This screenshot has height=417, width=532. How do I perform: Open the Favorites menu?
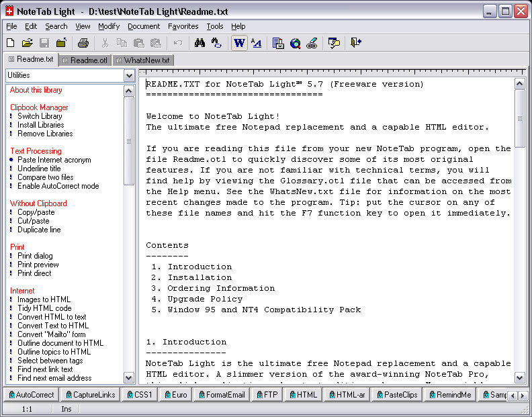click(x=183, y=26)
